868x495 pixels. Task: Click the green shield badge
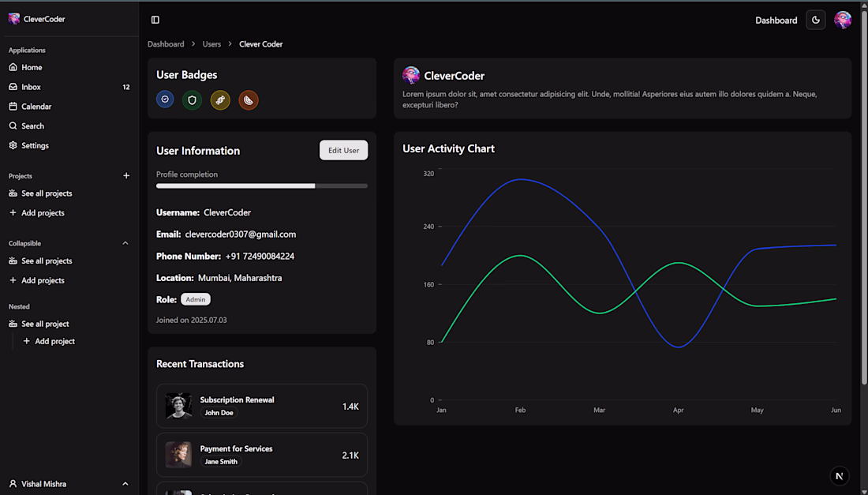[x=192, y=100]
